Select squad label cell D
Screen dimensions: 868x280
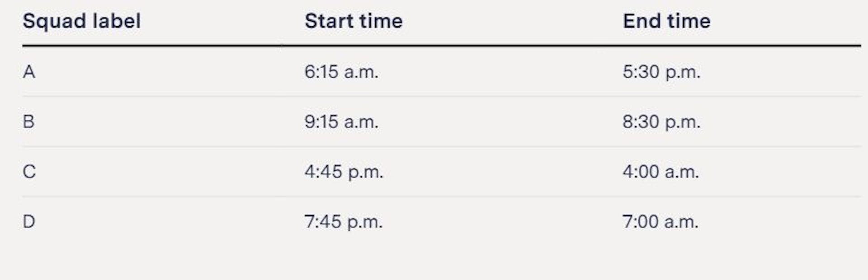coord(29,222)
